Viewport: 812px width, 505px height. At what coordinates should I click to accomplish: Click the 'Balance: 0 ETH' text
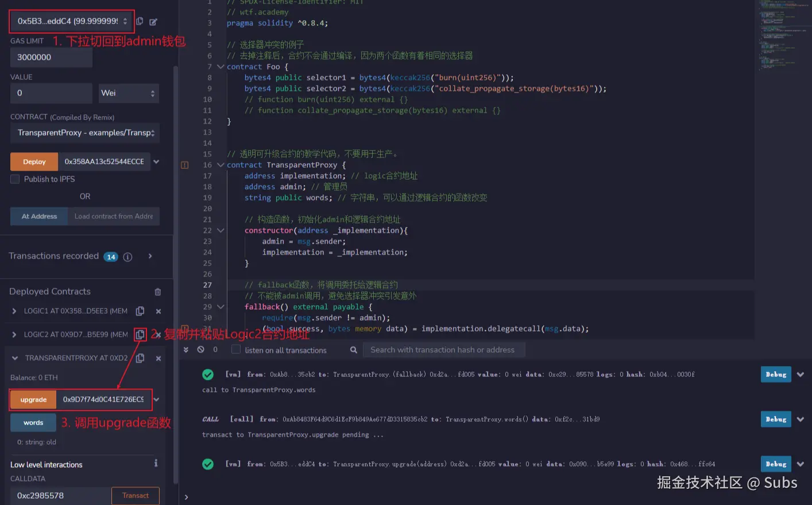point(34,377)
